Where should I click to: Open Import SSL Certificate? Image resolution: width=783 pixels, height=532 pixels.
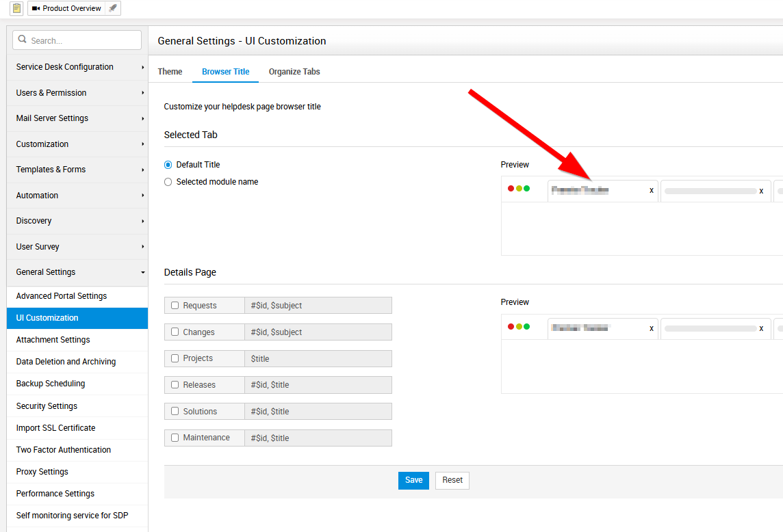tap(77, 428)
